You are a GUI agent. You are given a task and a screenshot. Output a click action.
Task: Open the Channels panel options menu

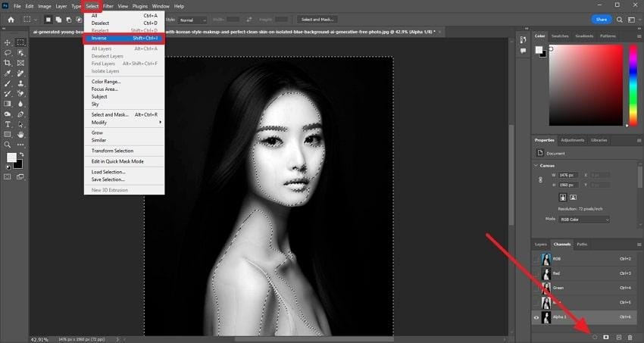pos(639,245)
